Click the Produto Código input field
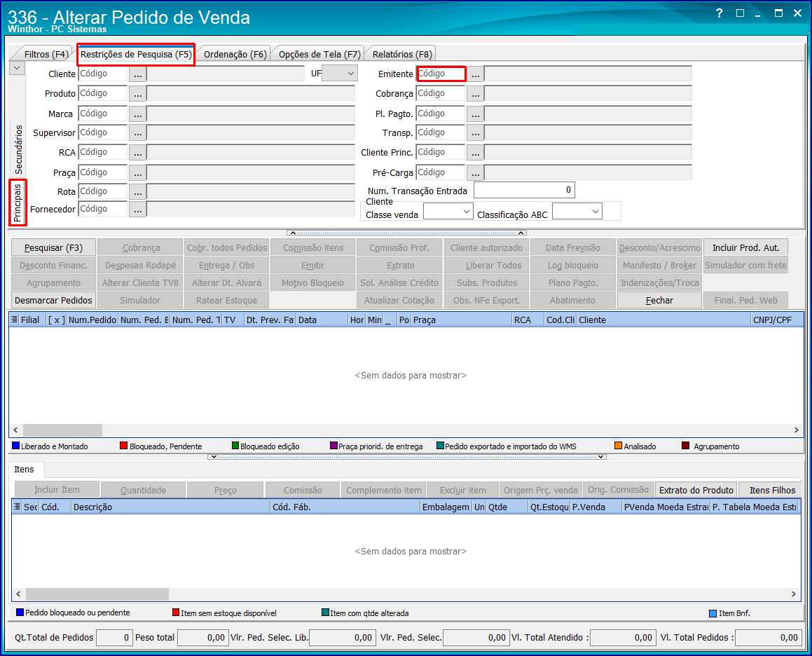 [x=102, y=94]
